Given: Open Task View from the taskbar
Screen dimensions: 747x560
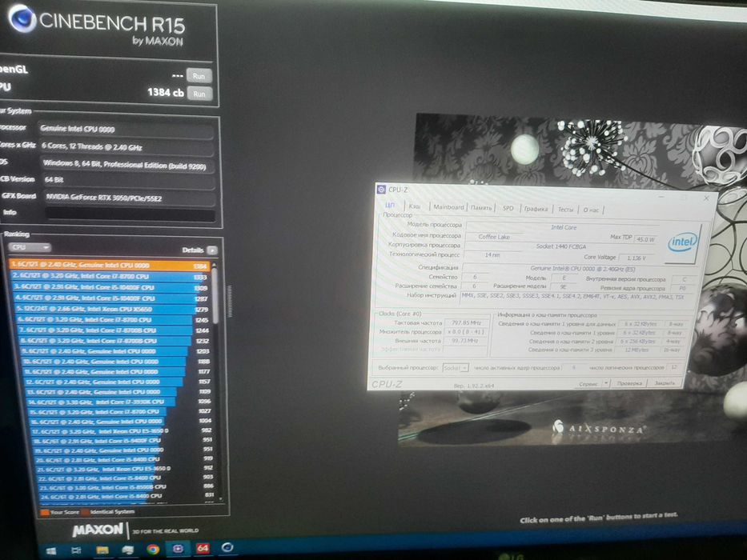Looking at the screenshot, I should pyautogui.click(x=76, y=550).
